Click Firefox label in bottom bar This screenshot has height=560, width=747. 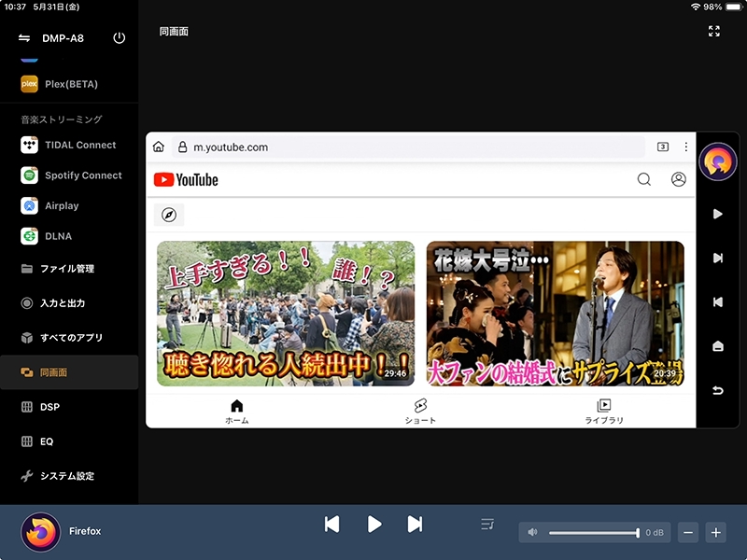[85, 531]
